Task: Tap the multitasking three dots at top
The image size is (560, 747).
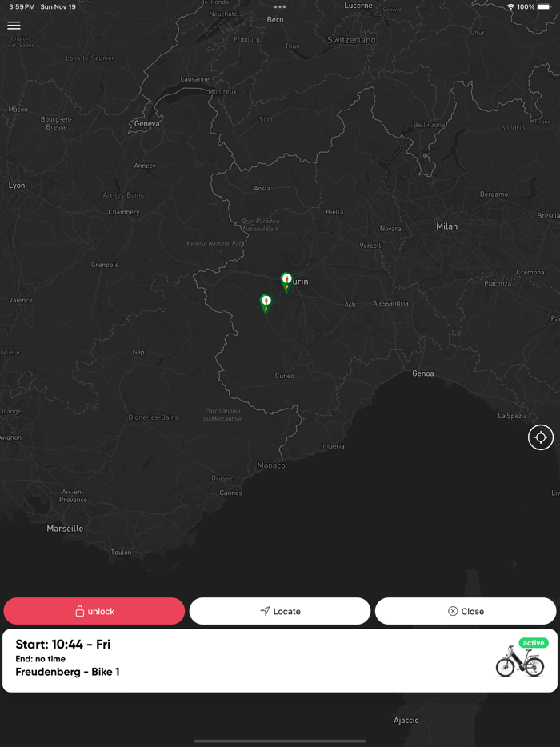Action: tap(280, 6)
